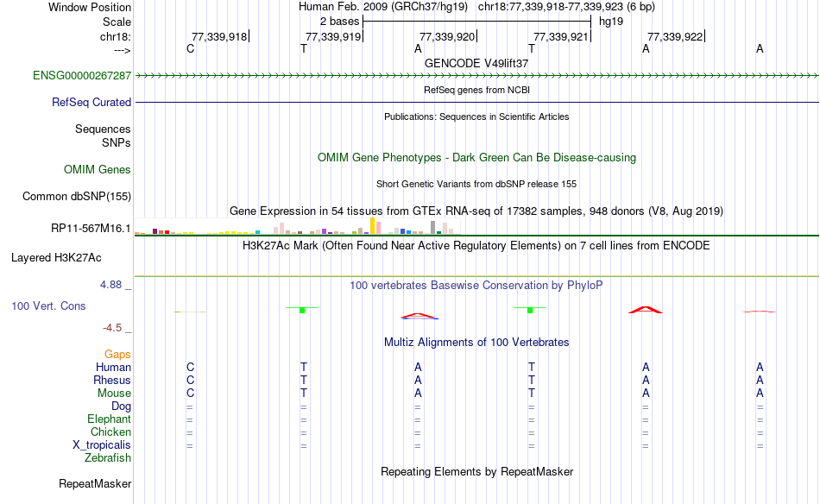Click Multiz Alignments of 100 Vertebrates title
820x504 pixels.
(x=476, y=342)
